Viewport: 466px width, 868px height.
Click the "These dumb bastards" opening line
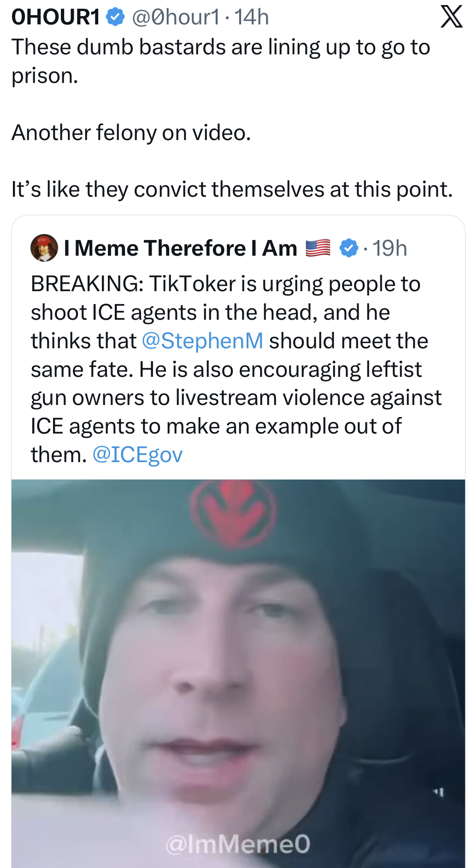pos(221,61)
